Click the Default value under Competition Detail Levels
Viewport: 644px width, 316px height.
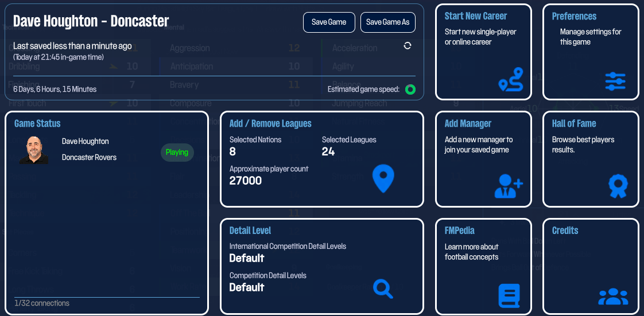pyautogui.click(x=246, y=287)
